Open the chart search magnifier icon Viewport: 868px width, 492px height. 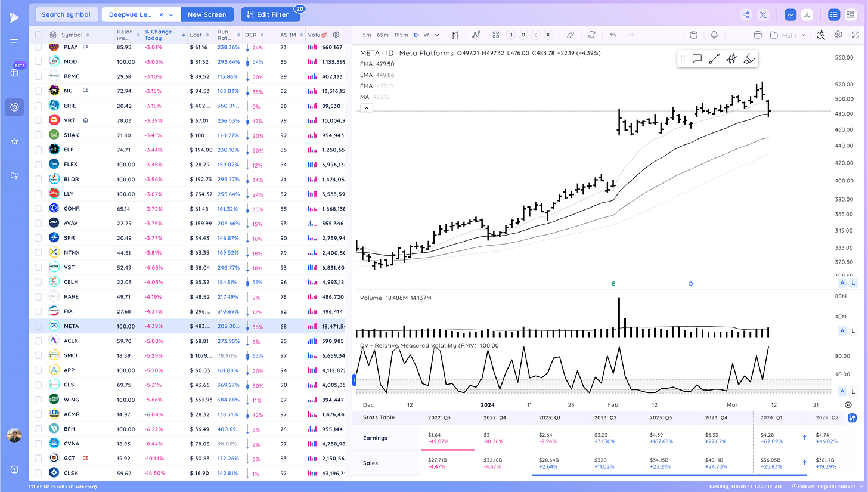[820, 35]
